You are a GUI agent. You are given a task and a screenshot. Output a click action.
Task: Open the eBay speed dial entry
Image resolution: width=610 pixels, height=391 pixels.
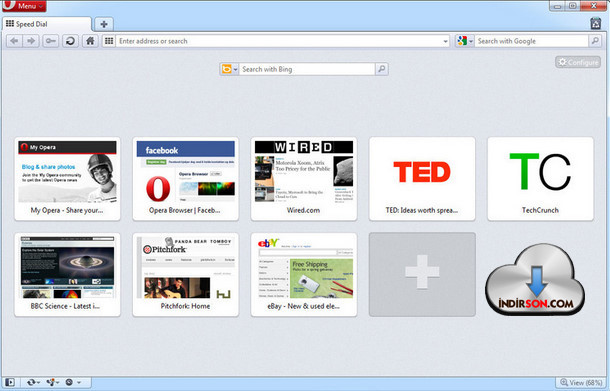coord(304,275)
